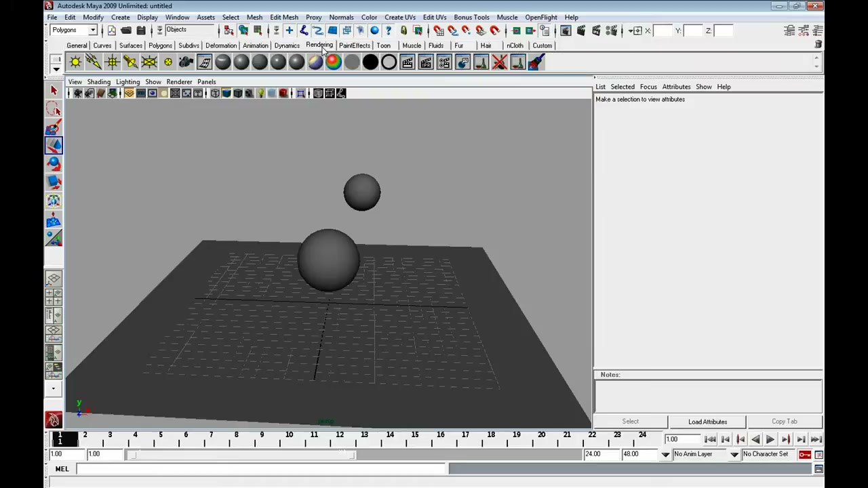Open the Script Editor icon

[818, 469]
